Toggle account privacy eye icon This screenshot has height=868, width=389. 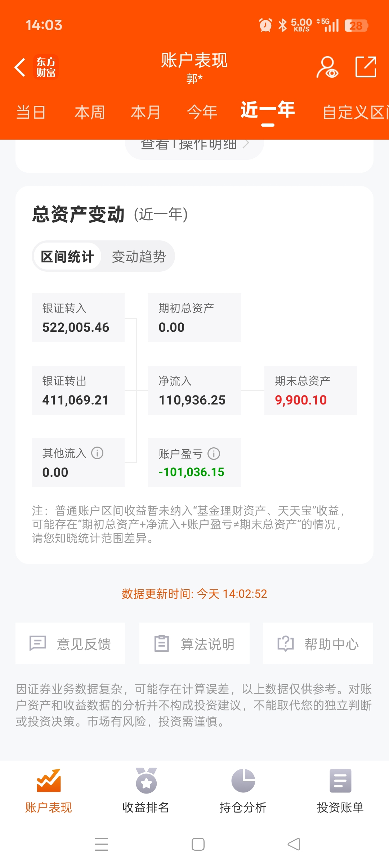click(327, 67)
